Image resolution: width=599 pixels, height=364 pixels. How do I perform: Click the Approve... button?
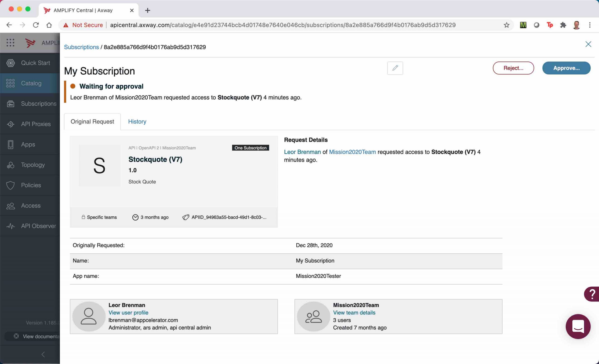566,68
